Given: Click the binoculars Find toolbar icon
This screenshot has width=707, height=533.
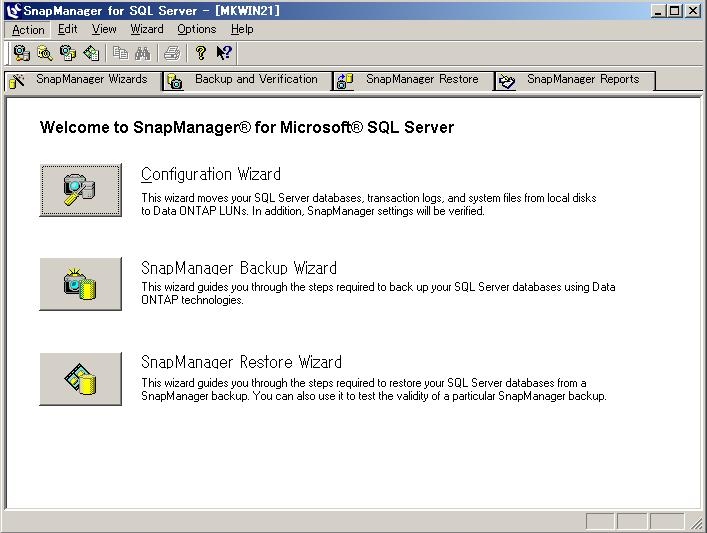Looking at the screenshot, I should click(x=142, y=53).
